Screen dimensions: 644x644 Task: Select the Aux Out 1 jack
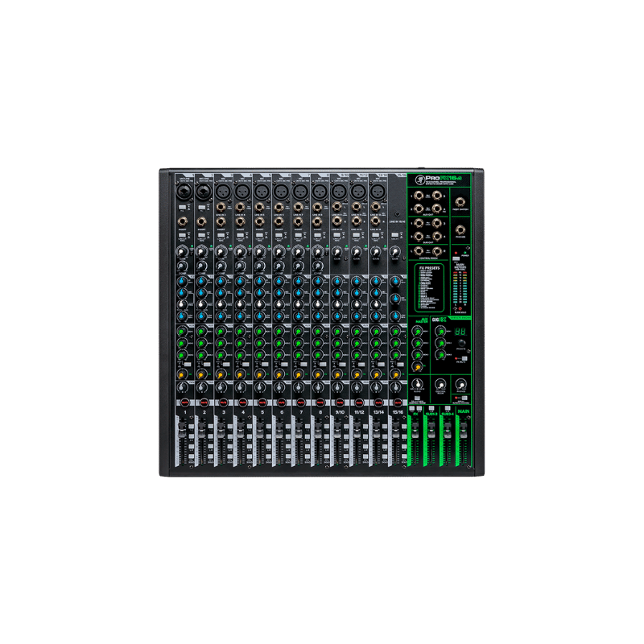pyautogui.click(x=418, y=195)
